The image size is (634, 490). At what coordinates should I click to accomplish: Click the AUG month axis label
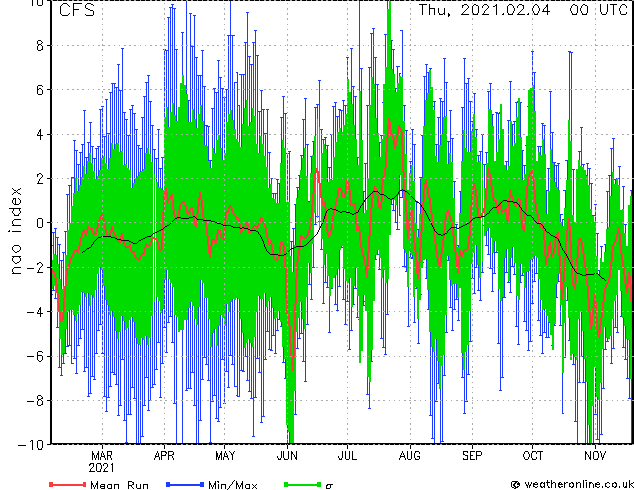[410, 456]
